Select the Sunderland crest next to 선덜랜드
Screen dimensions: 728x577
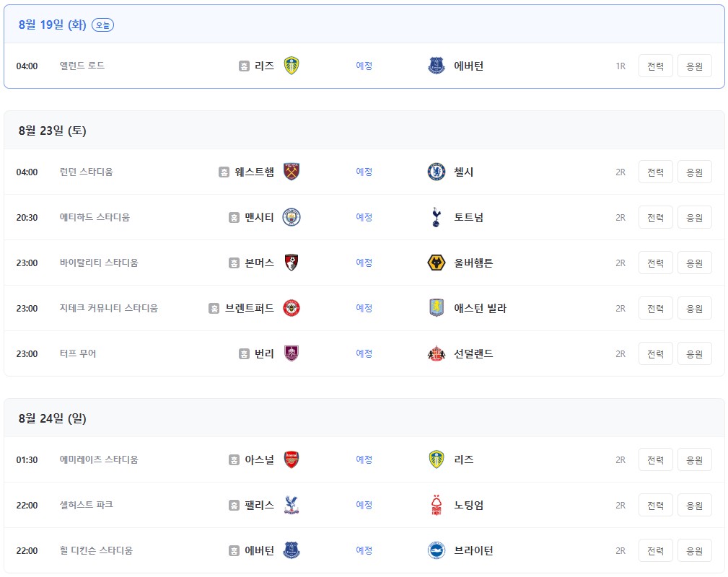tap(436, 353)
